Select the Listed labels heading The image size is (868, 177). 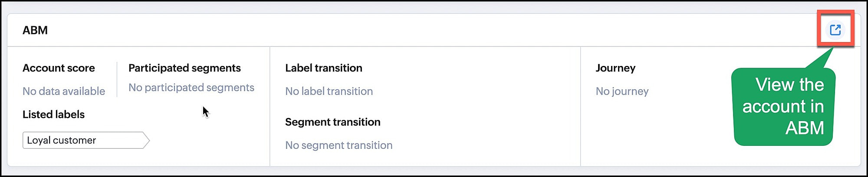(x=53, y=115)
